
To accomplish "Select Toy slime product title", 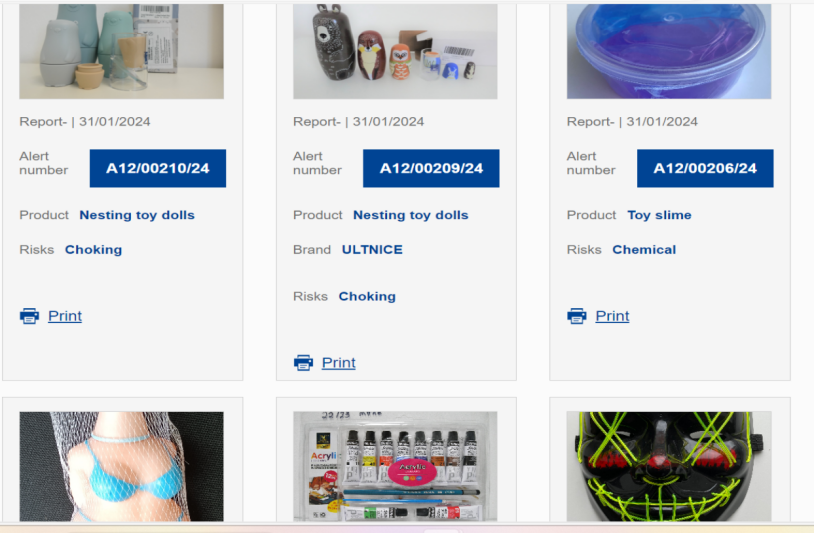I will [x=659, y=215].
